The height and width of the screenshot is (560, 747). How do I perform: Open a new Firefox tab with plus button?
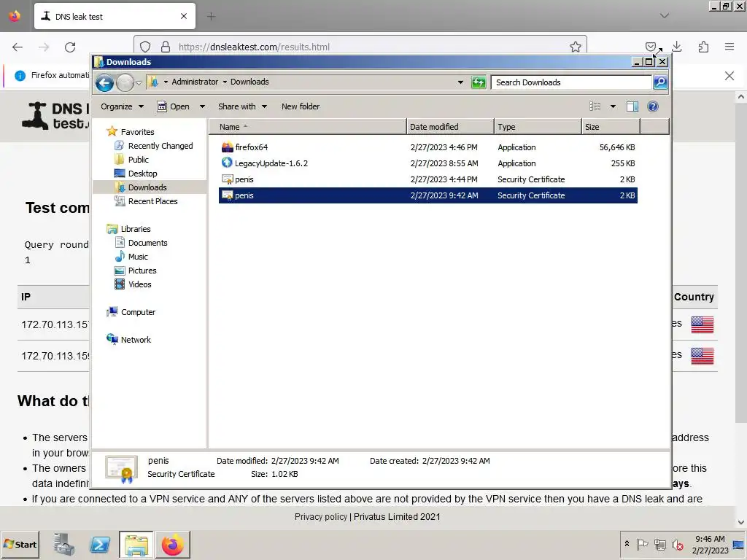click(211, 17)
